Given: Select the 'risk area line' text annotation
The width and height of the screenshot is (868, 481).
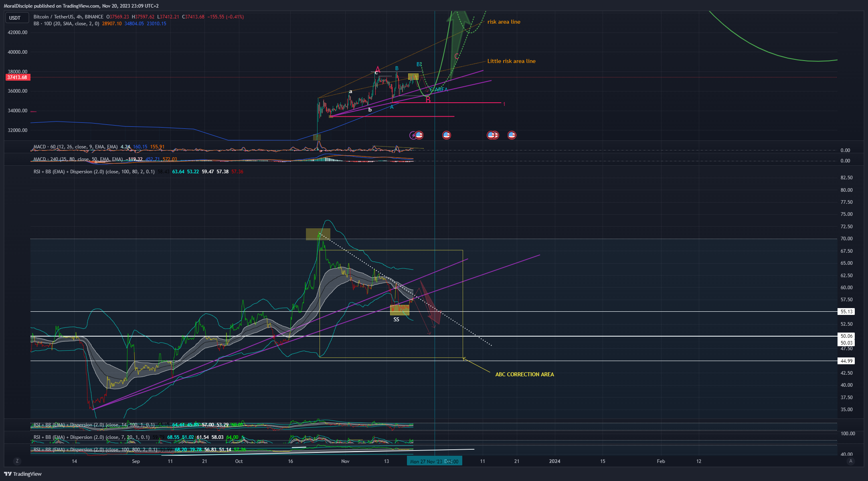Looking at the screenshot, I should 504,22.
